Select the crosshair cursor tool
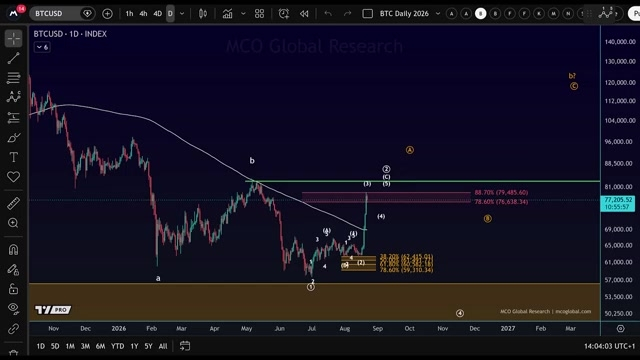Screen dimensions: 640x360 click(13, 38)
